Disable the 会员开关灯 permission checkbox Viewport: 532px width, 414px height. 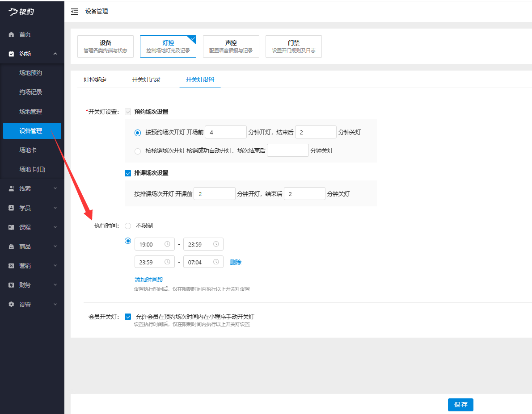pyautogui.click(x=127, y=316)
